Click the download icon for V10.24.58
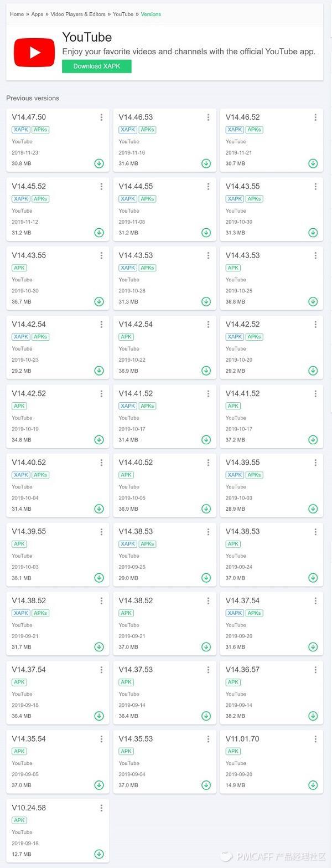This screenshot has height=868, width=332. click(x=99, y=854)
